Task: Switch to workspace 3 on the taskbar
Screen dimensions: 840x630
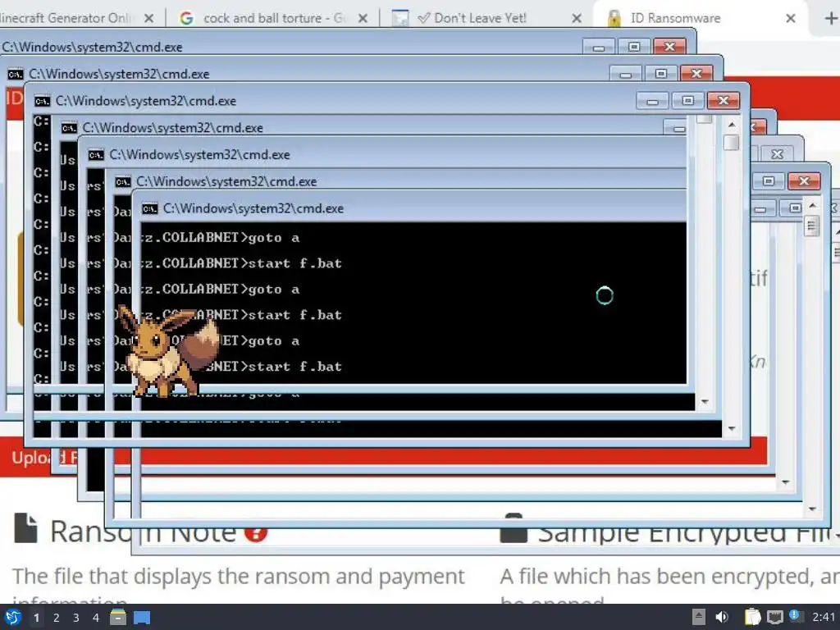Action: tap(76, 618)
